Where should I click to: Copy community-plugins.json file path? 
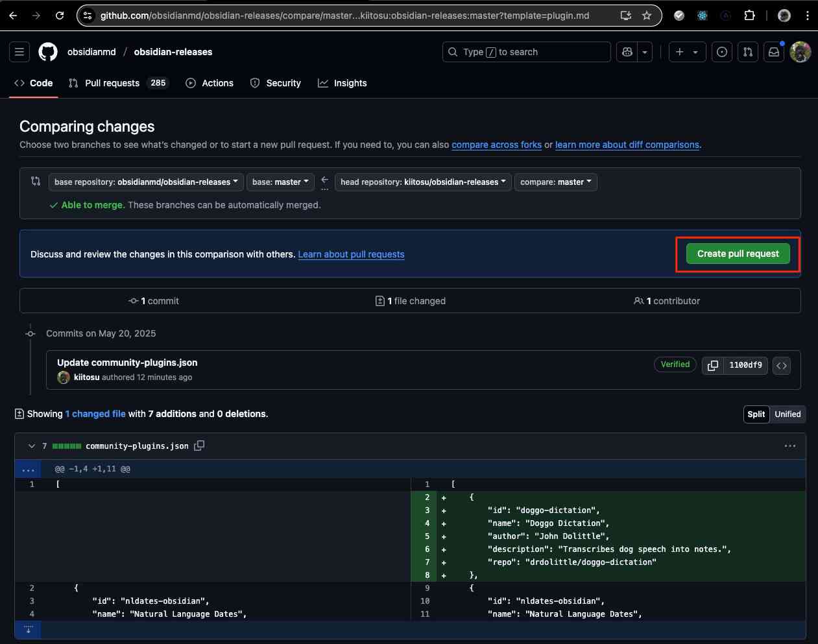tap(199, 446)
